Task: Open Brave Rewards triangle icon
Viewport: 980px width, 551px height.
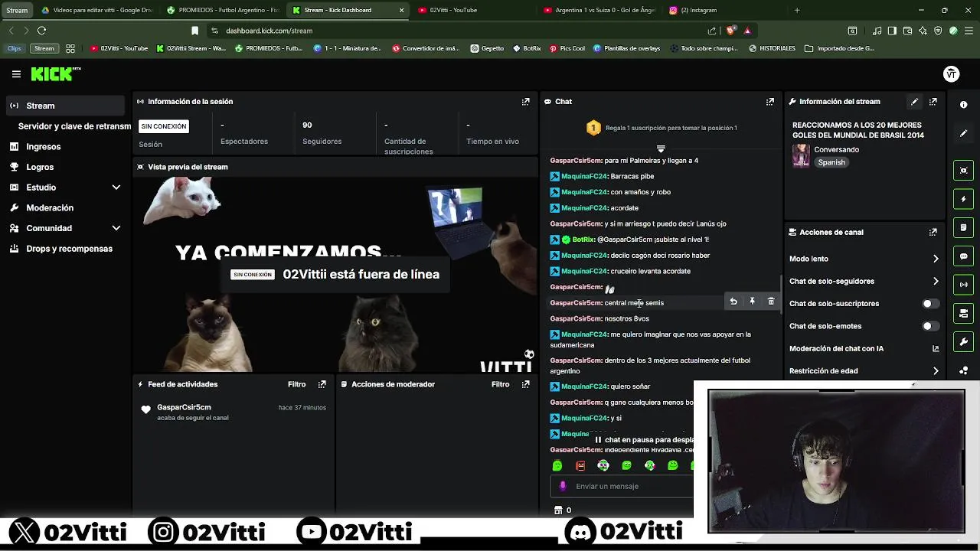Action: point(747,31)
